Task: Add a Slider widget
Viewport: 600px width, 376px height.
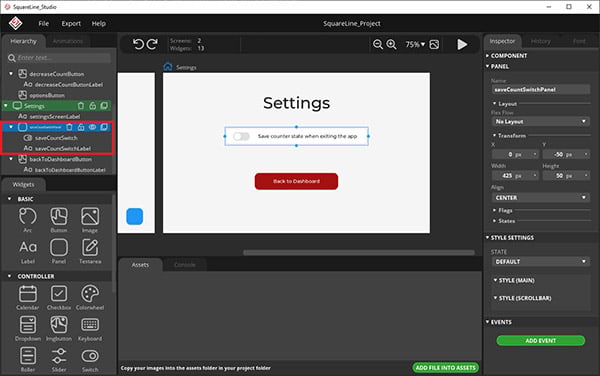Action: (59, 360)
